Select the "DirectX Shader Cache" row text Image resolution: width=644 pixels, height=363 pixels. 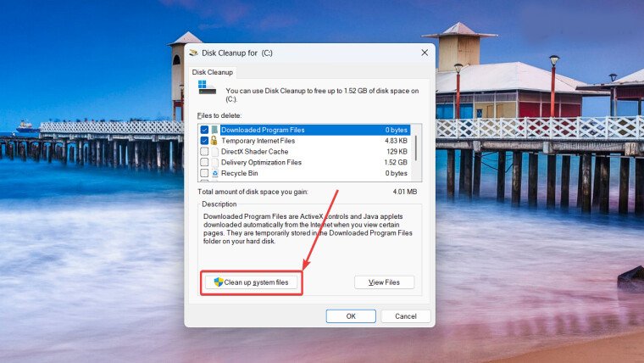(255, 151)
